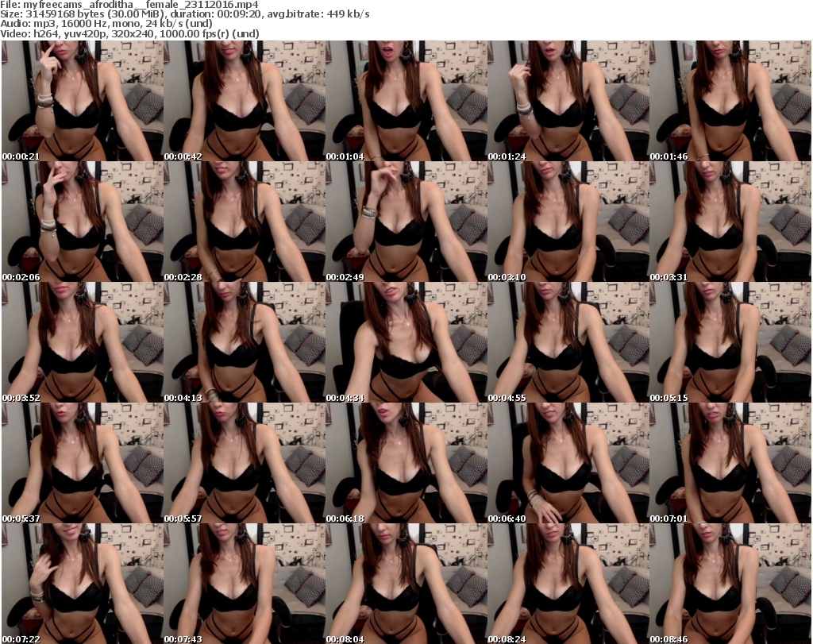Pick the frame stamped 00:05:15
This screenshot has height=644, width=813.
[x=730, y=342]
